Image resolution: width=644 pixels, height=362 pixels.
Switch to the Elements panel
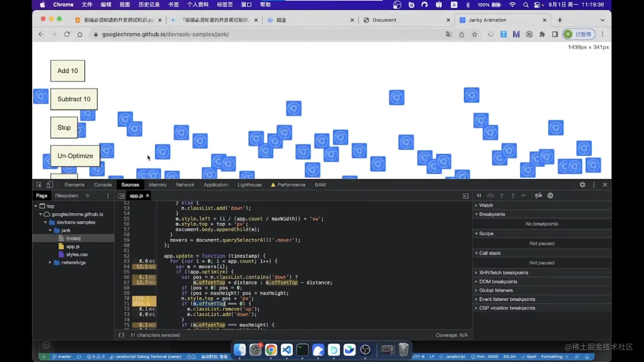[75, 185]
